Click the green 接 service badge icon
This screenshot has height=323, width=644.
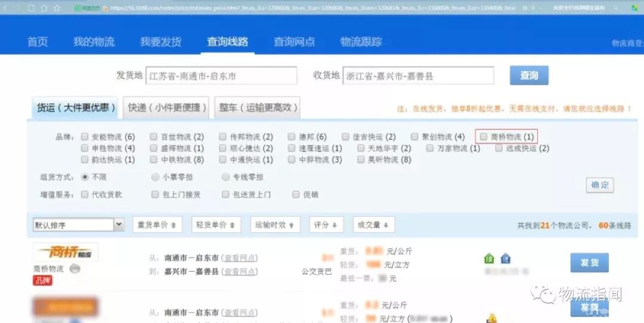[489, 259]
